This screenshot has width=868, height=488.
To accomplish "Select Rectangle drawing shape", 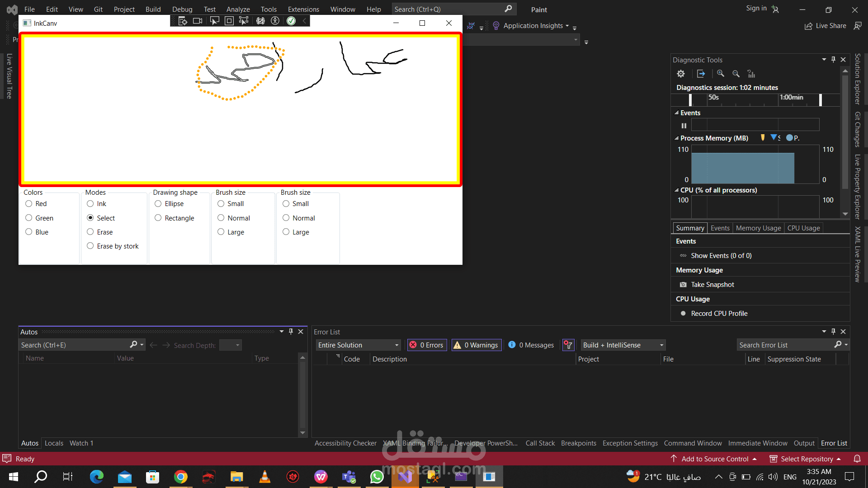I will 158,218.
